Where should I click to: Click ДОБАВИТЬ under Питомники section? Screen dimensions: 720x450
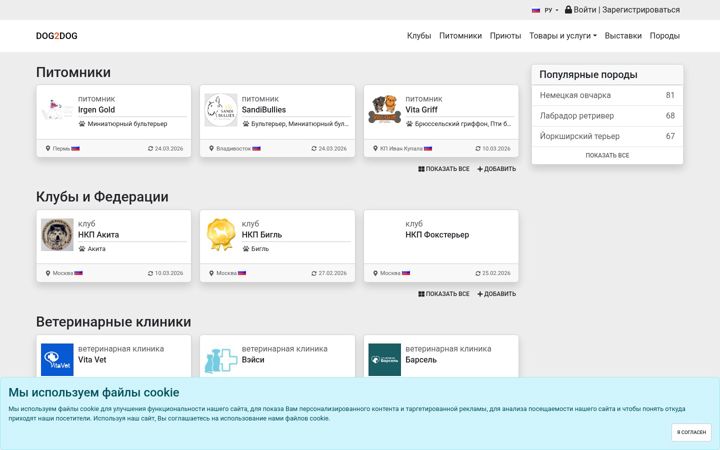coord(496,169)
